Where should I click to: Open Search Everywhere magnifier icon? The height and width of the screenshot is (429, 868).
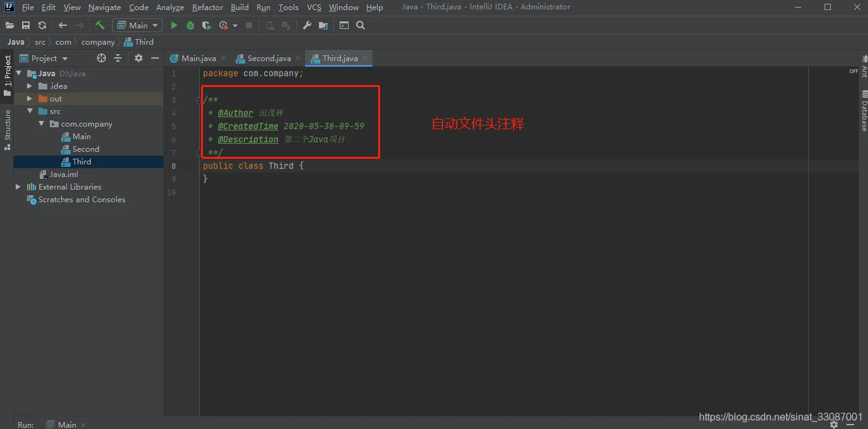click(x=361, y=25)
